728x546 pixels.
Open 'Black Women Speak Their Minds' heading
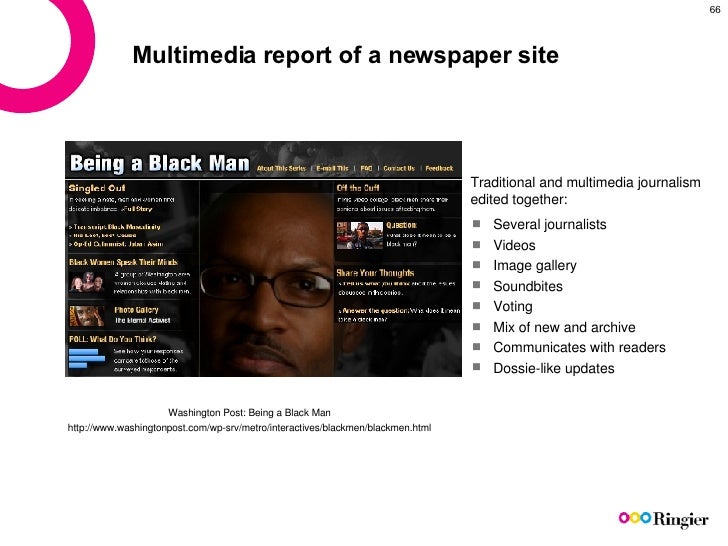point(123,262)
